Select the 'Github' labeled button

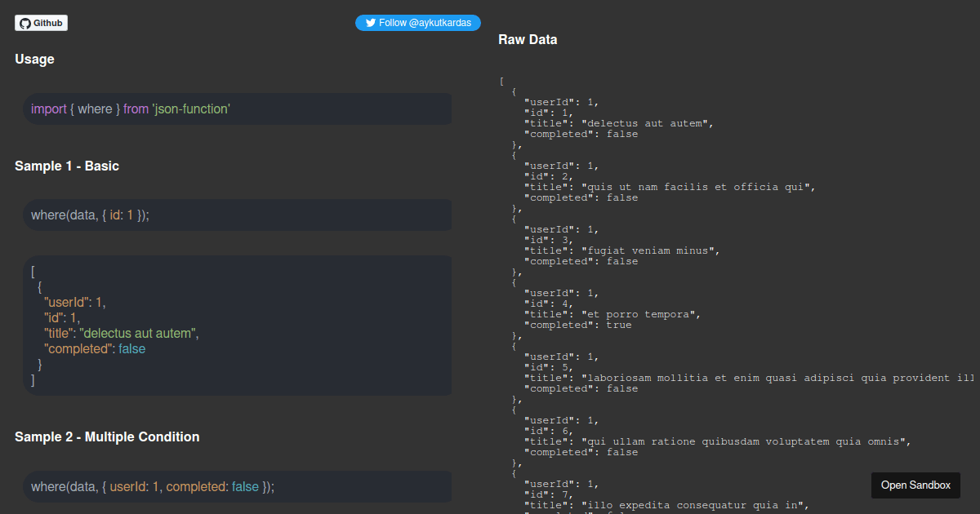(x=41, y=23)
